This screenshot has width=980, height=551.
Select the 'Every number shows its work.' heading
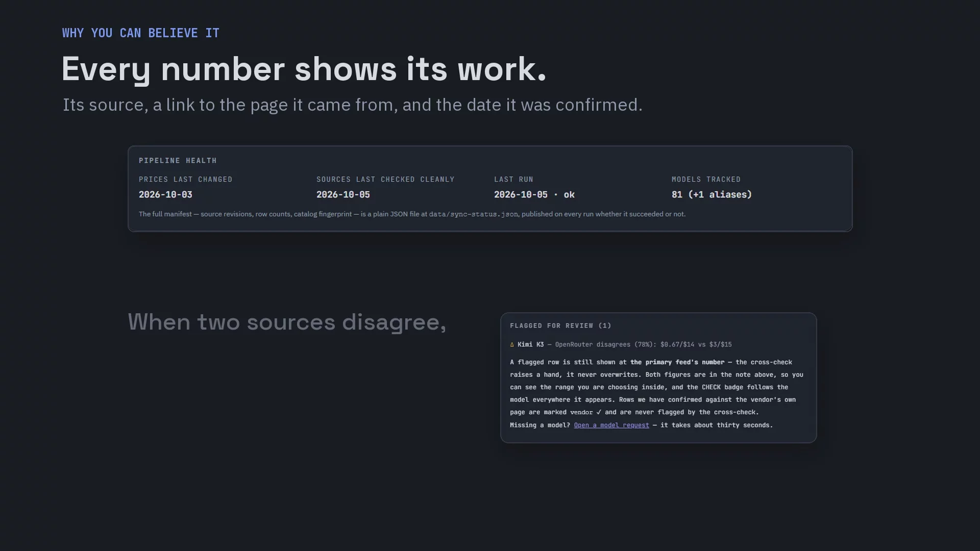(x=304, y=69)
